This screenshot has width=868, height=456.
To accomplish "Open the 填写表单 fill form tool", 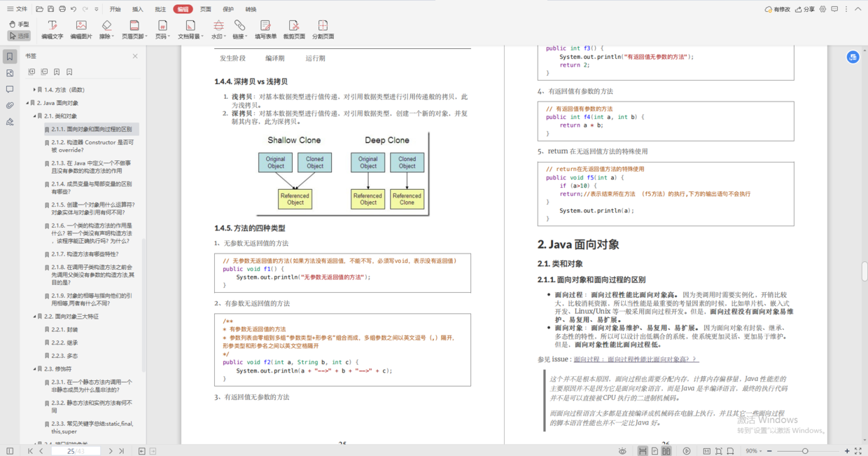I will pyautogui.click(x=265, y=29).
